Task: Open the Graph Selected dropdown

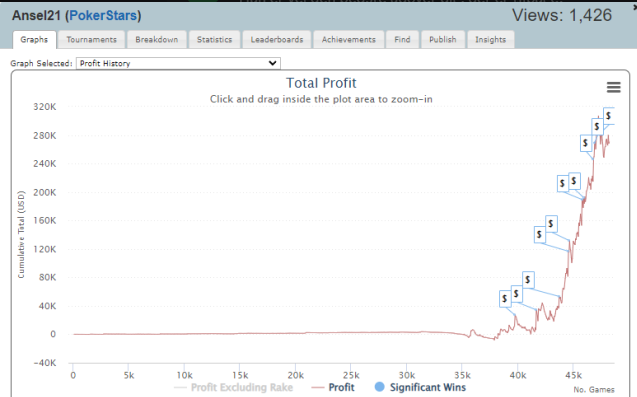Action: click(178, 63)
